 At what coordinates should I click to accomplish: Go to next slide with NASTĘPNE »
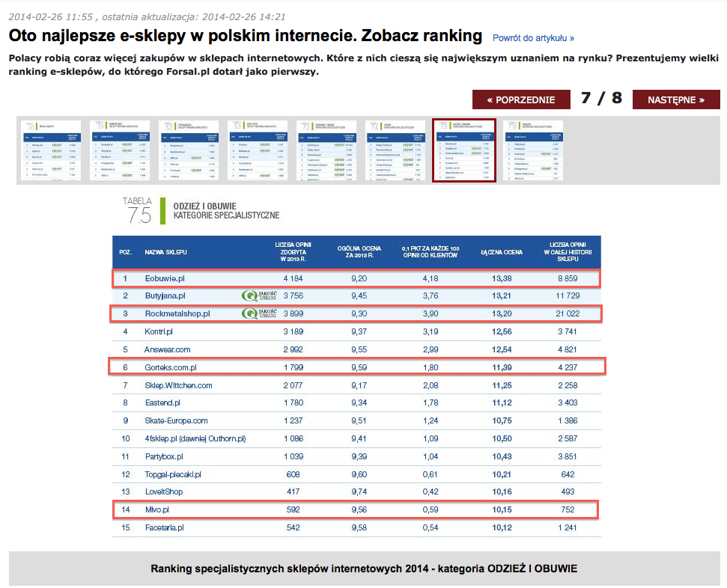click(x=676, y=99)
